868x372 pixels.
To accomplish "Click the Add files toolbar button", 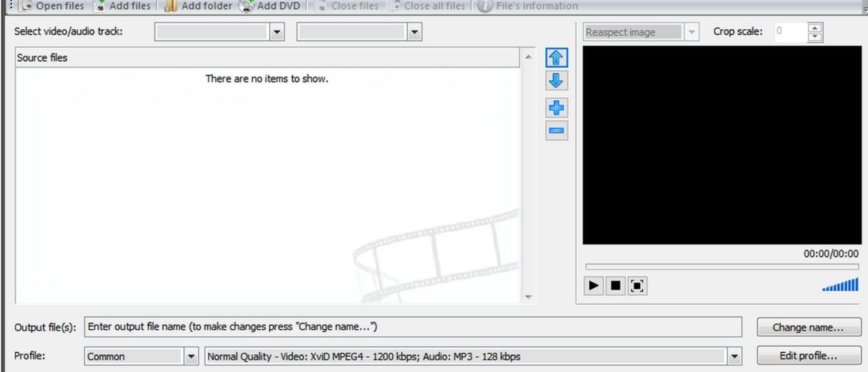I will (x=123, y=6).
